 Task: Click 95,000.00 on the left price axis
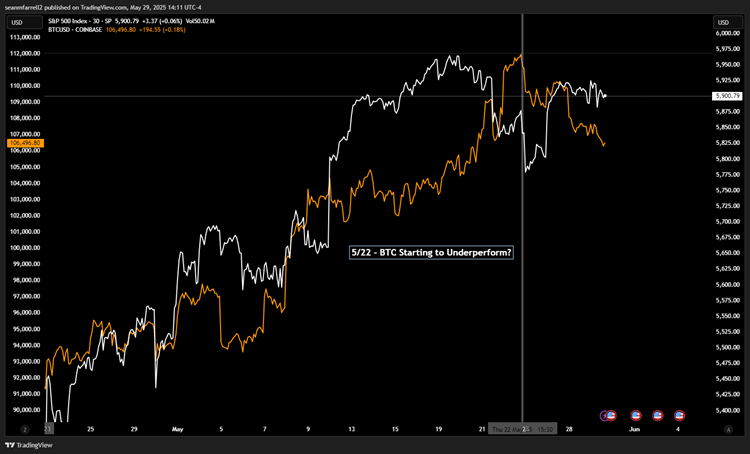[26, 329]
